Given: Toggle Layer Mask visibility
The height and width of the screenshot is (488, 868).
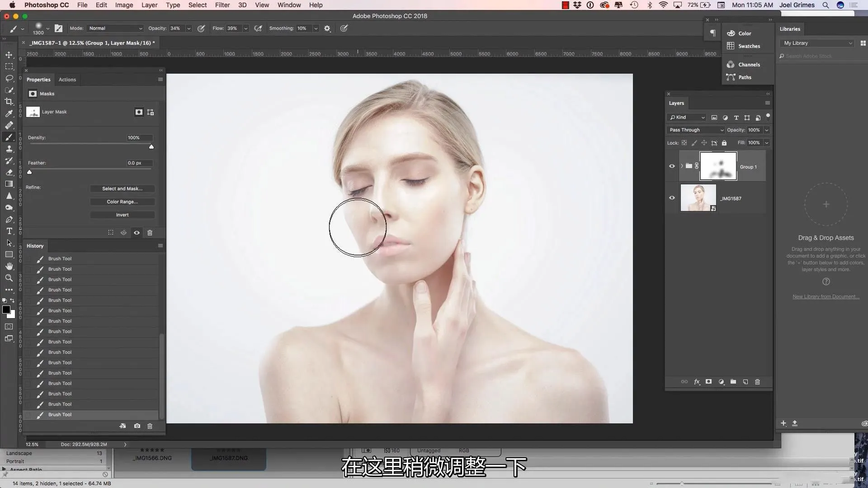Looking at the screenshot, I should pyautogui.click(x=137, y=233).
